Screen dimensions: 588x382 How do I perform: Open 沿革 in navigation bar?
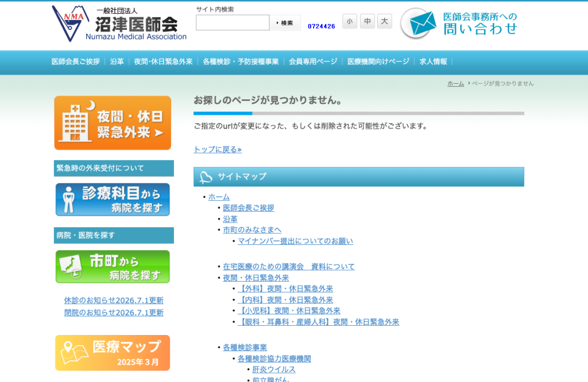(117, 62)
